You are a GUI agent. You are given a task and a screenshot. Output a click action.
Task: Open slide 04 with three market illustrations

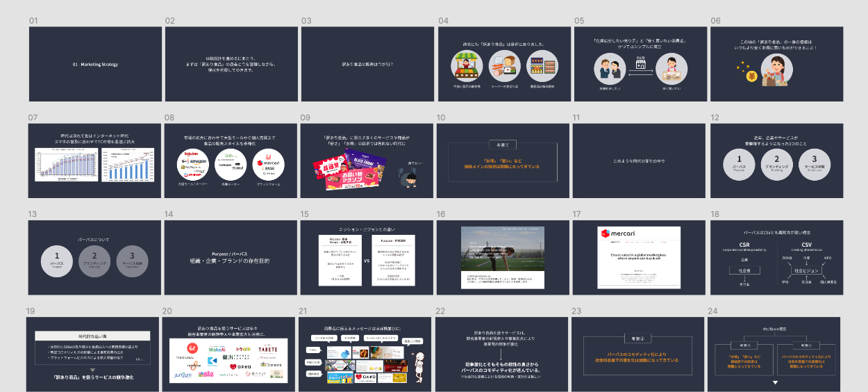click(504, 64)
